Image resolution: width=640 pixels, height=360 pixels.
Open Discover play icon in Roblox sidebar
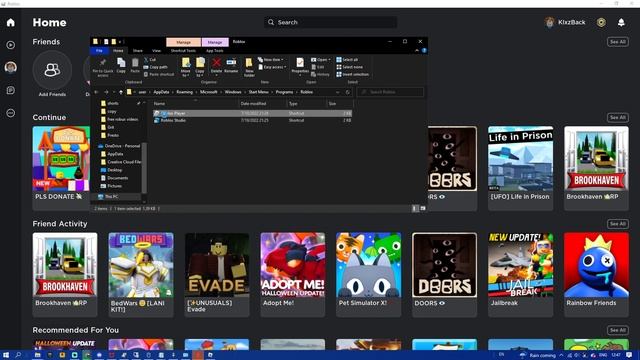tap(11, 45)
